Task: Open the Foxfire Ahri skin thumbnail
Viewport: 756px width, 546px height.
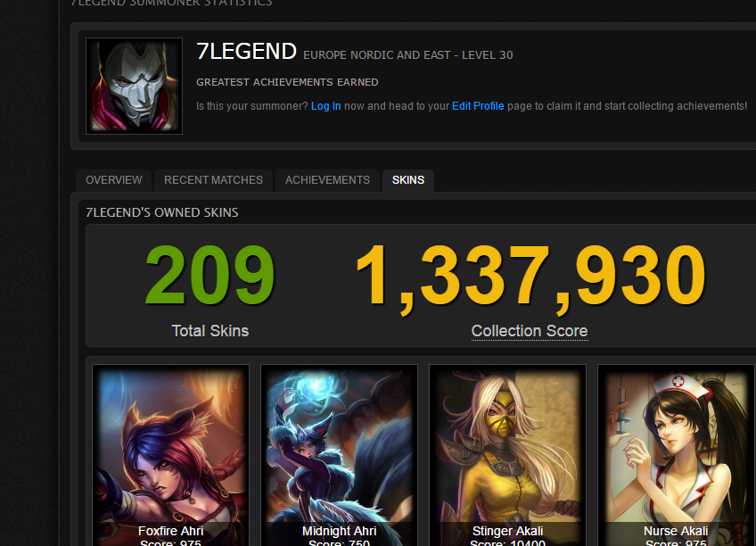Action: click(x=170, y=455)
